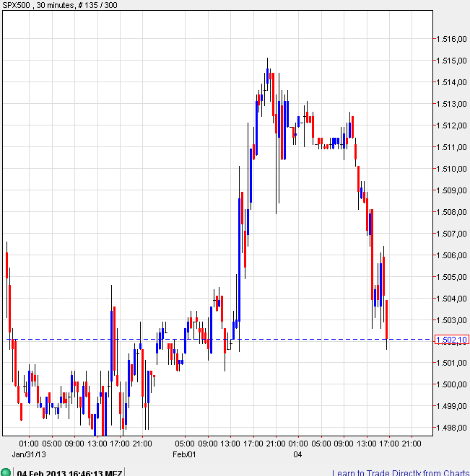The height and width of the screenshot is (476, 470).
Task: Select the 1.512,00 price axis label
Action: tap(451, 125)
